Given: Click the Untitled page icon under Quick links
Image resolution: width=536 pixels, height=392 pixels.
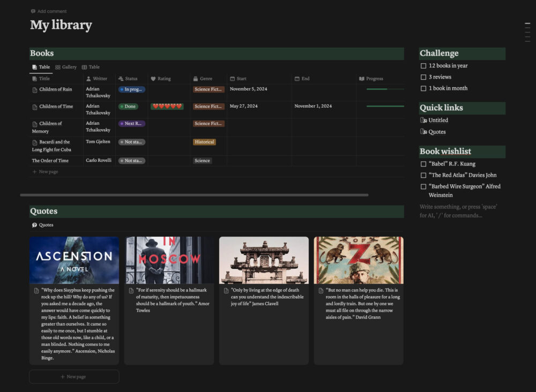Looking at the screenshot, I should (424, 120).
